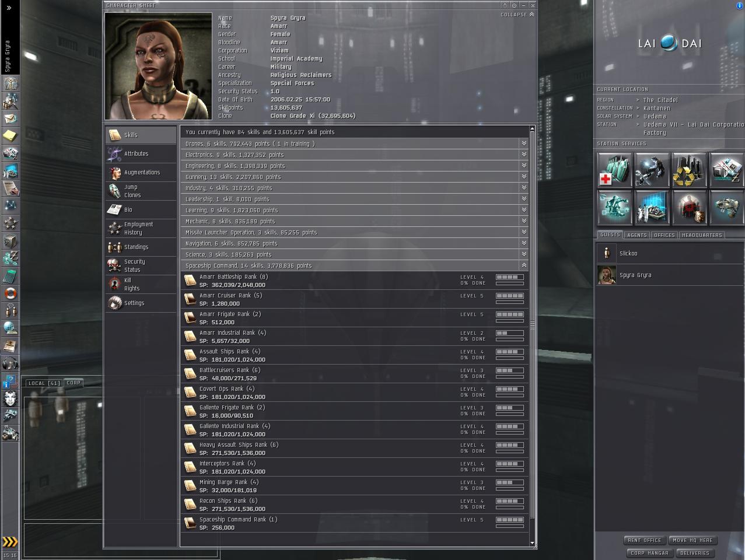The image size is (745, 560).
Task: Open the medical cloning station service
Action: tap(615, 170)
